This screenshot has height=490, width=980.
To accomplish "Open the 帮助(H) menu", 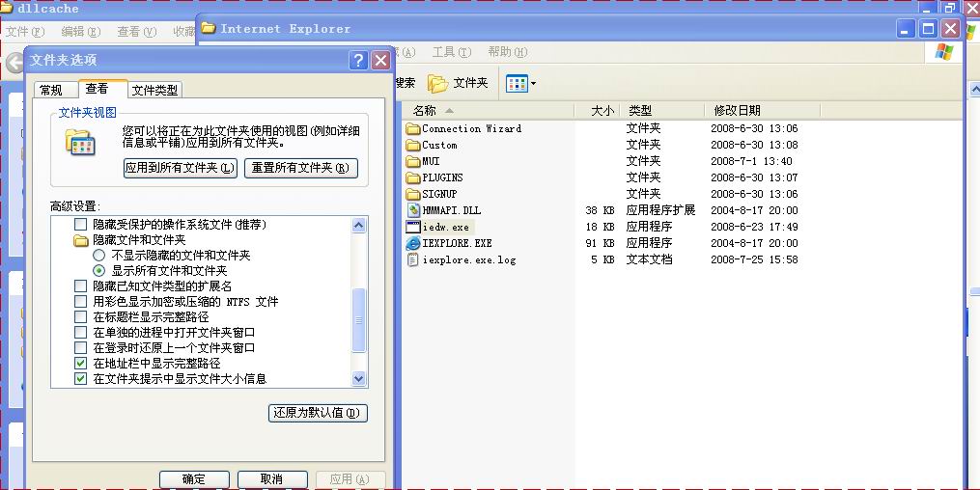I will pyautogui.click(x=508, y=52).
